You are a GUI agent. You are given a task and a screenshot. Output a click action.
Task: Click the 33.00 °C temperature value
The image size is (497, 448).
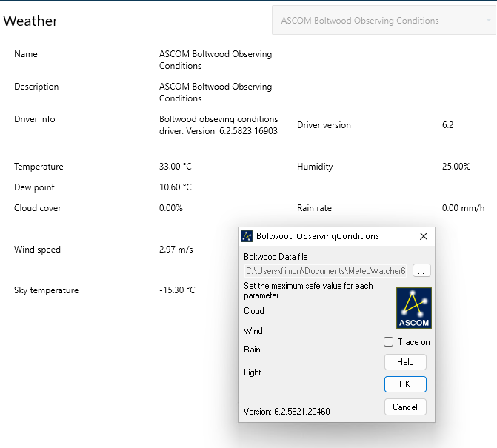(176, 167)
